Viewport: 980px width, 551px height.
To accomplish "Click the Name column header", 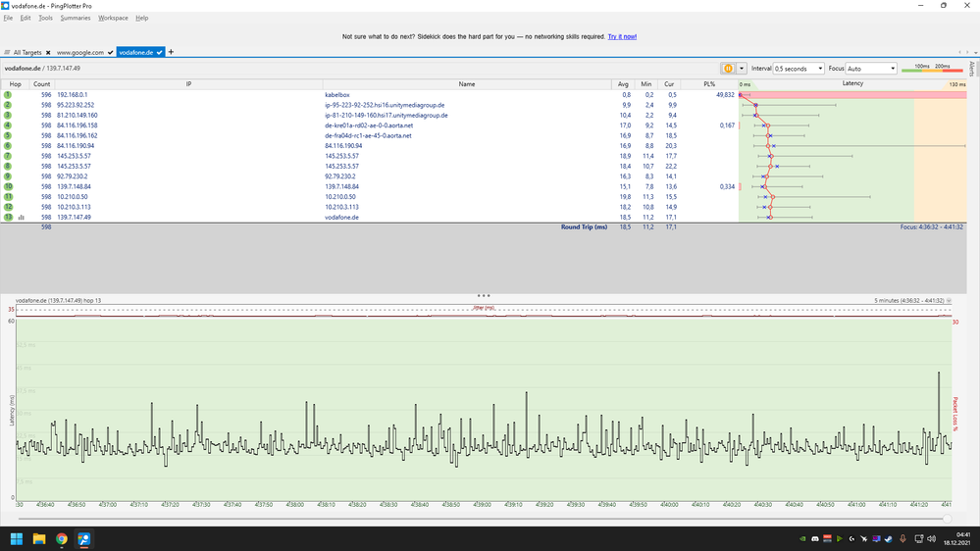I will click(467, 84).
